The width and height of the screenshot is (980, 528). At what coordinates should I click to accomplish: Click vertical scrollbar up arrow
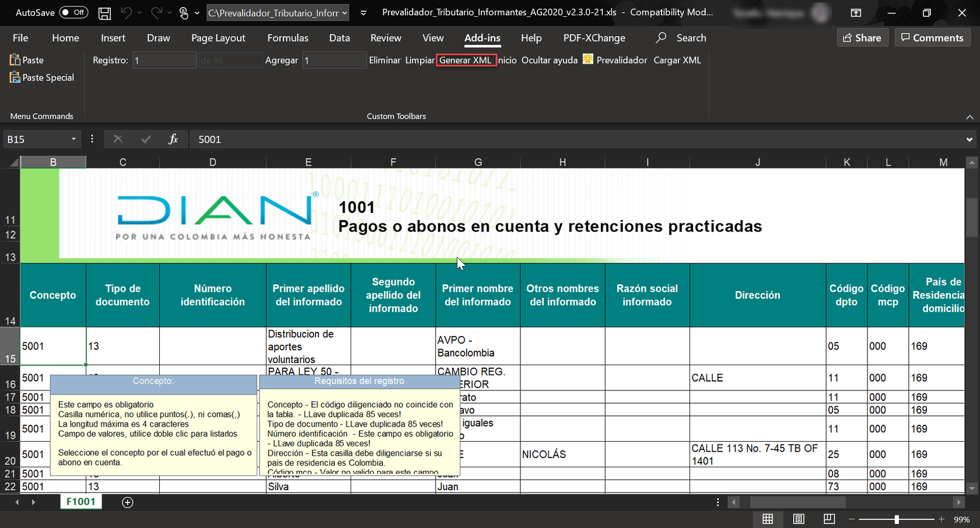coord(971,162)
